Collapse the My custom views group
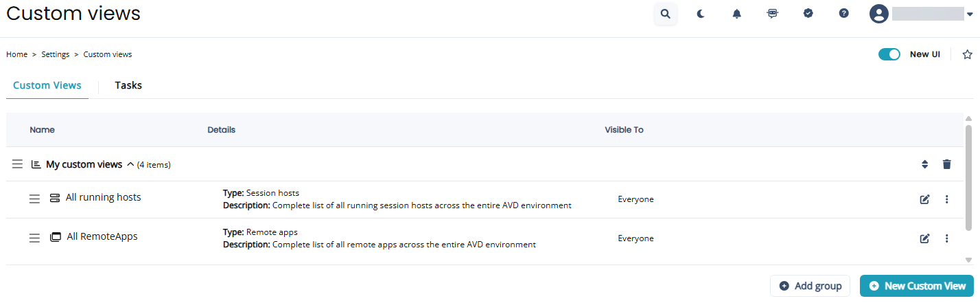 point(130,164)
